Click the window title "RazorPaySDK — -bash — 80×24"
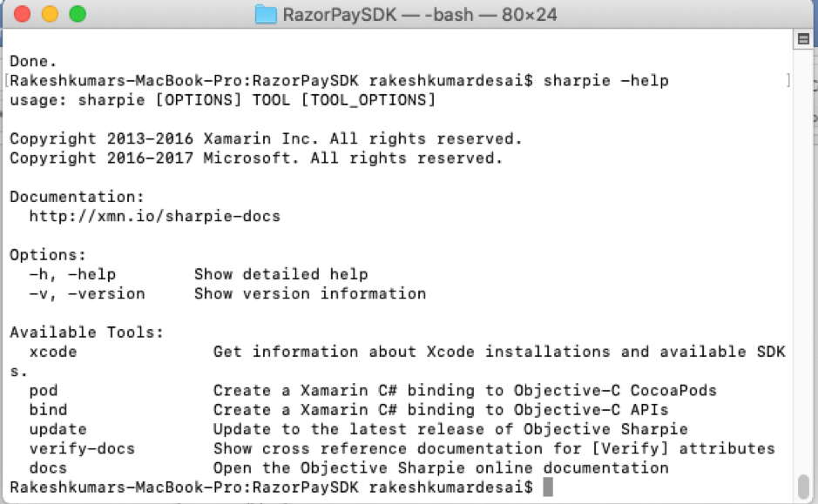 click(421, 14)
